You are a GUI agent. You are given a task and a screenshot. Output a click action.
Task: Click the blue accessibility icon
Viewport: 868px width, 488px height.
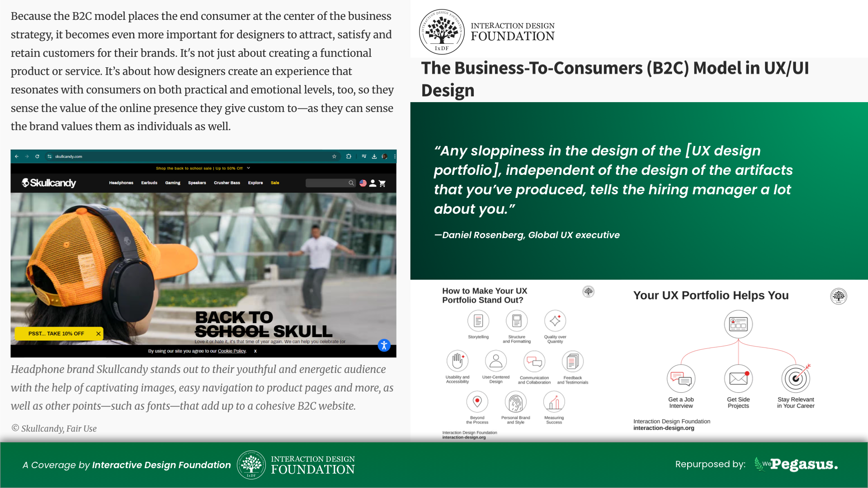[x=384, y=346]
